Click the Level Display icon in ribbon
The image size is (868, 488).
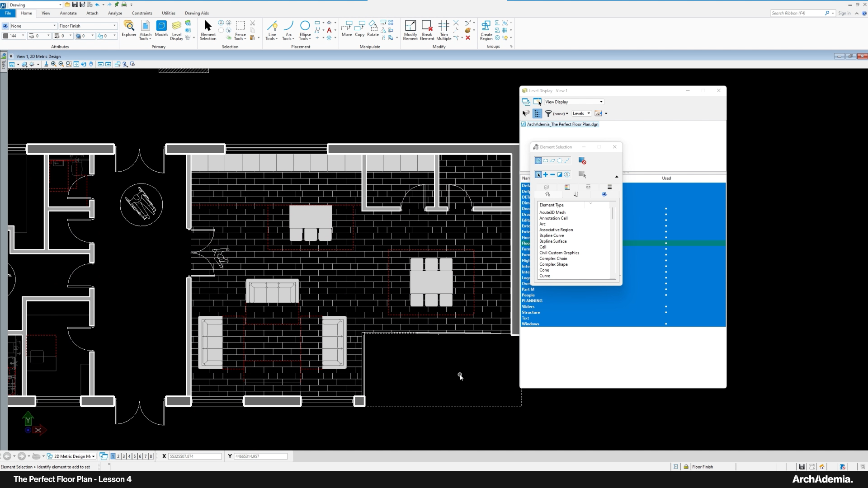176,29
